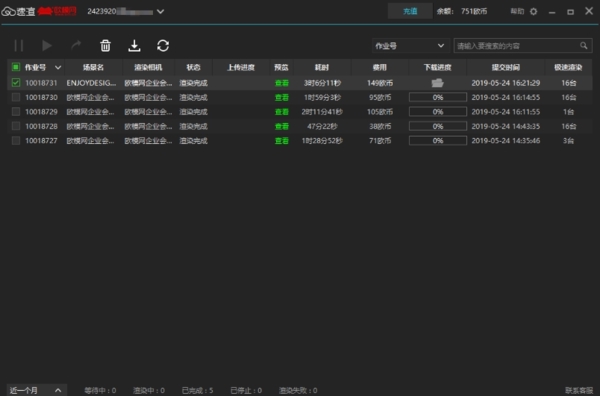Uncheck job 10018731 checkbox
This screenshot has height=396, width=600.
tap(16, 83)
